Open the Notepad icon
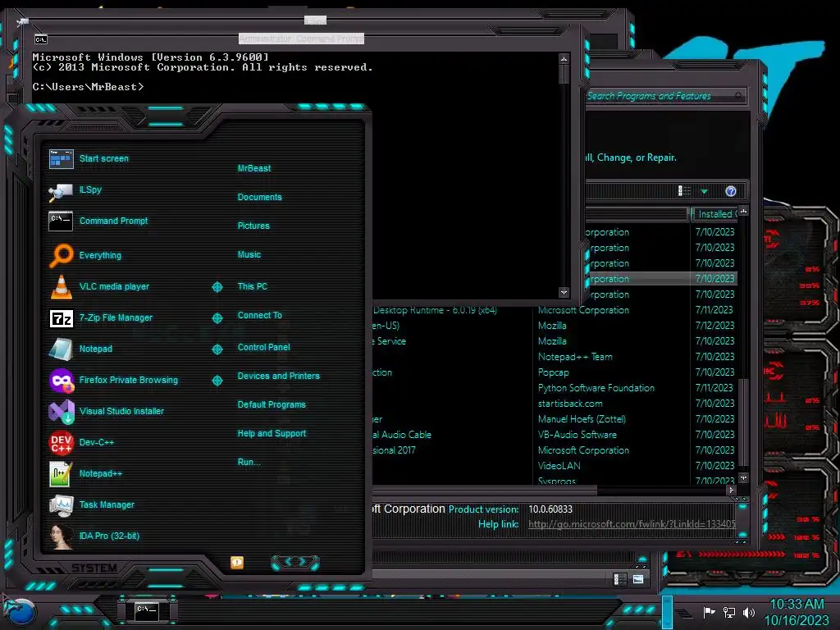The height and width of the screenshot is (630, 840). [x=61, y=349]
